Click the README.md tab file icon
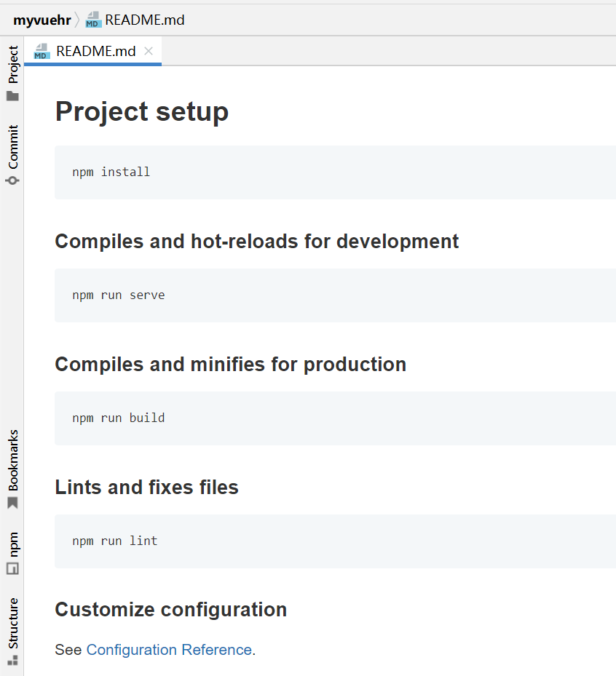This screenshot has height=676, width=616. [42, 52]
